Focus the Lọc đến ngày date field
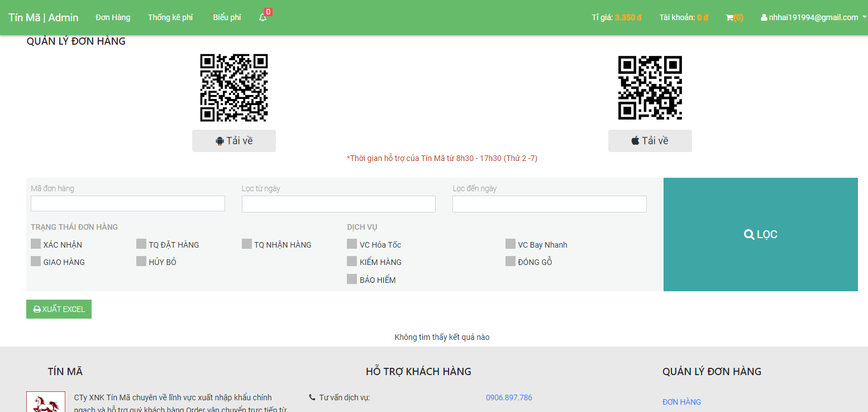Screen dimensions: 868x412 click(x=550, y=204)
